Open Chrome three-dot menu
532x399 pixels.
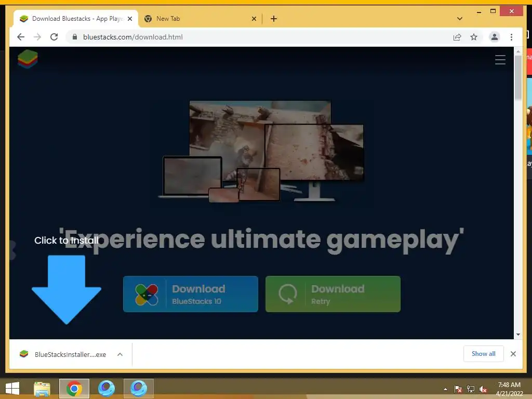511,37
